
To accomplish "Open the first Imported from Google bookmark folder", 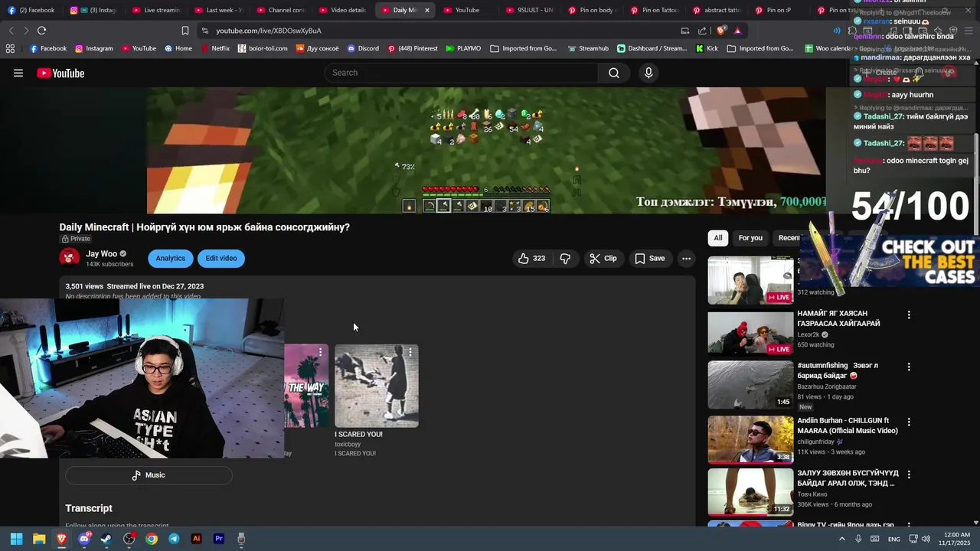I will [524, 48].
